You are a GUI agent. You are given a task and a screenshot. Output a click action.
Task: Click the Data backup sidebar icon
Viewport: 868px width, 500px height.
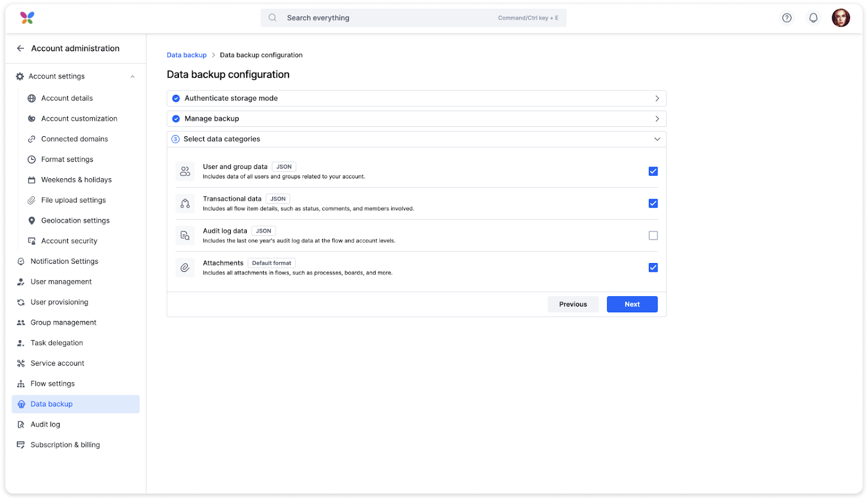21,404
